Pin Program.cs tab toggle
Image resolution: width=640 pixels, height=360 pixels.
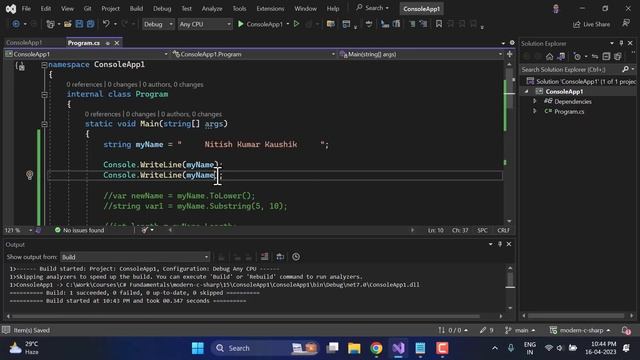click(x=108, y=43)
